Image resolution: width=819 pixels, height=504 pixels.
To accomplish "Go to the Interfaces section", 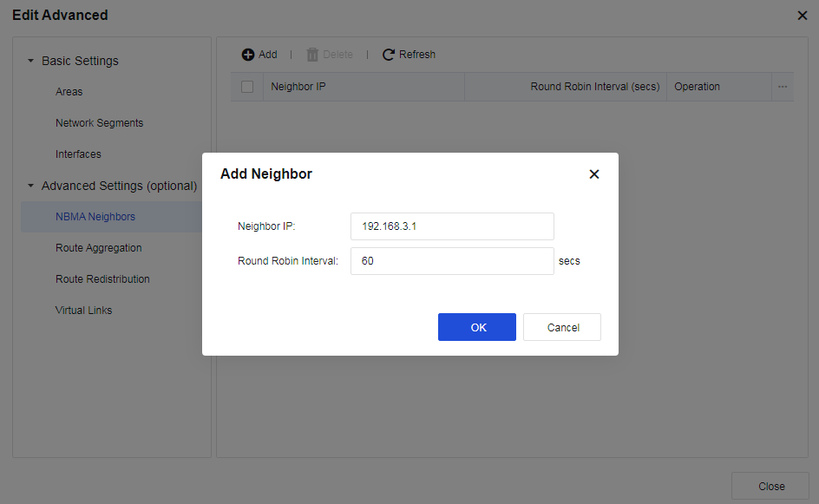I will point(78,154).
